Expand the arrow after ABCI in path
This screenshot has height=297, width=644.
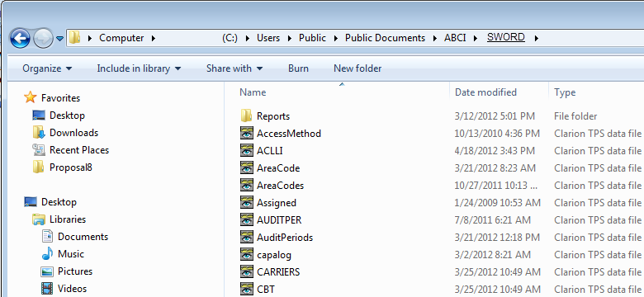[476, 38]
